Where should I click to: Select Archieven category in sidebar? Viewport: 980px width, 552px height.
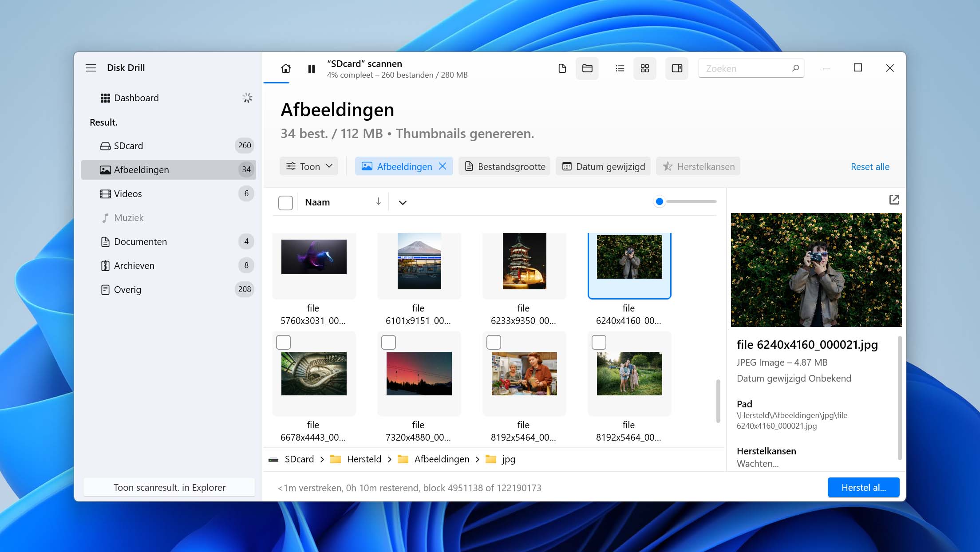pos(169,265)
